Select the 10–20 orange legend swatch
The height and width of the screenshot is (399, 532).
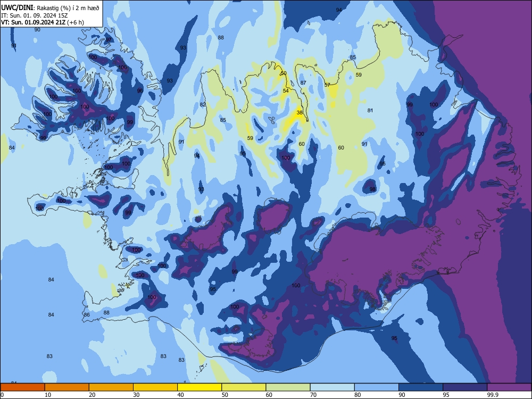(x=67, y=387)
